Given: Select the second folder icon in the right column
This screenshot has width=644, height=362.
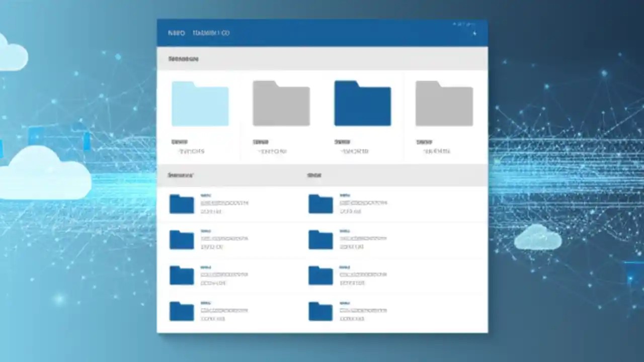Looking at the screenshot, I should 320,240.
